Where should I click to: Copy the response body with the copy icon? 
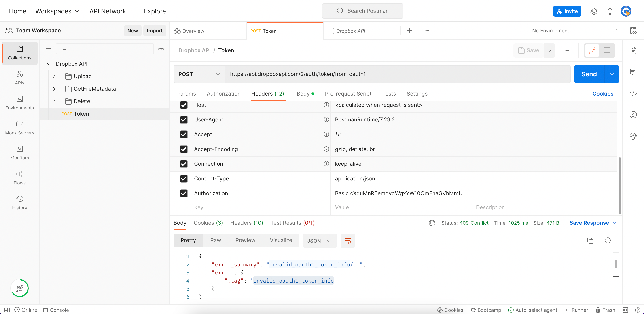[x=590, y=241]
